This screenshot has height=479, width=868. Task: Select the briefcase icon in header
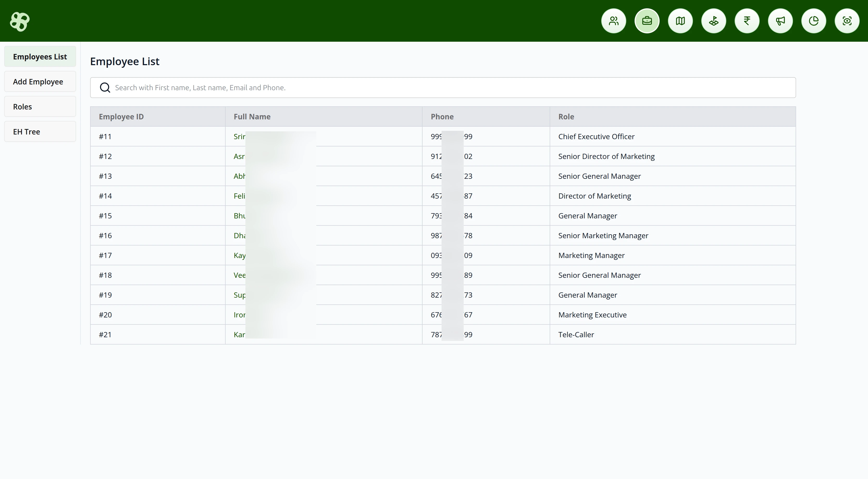tap(647, 21)
